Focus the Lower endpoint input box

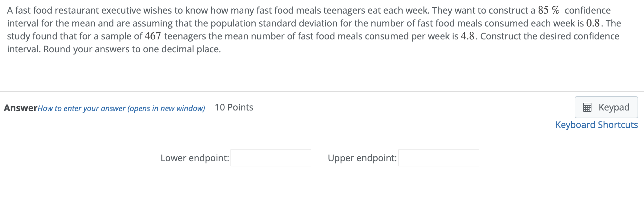click(x=271, y=158)
